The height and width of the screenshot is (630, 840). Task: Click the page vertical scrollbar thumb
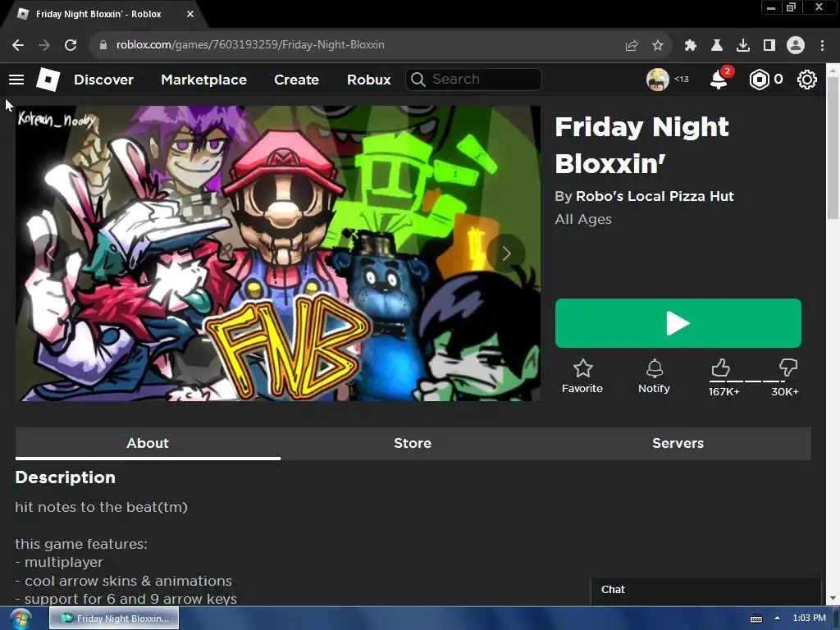(x=833, y=148)
